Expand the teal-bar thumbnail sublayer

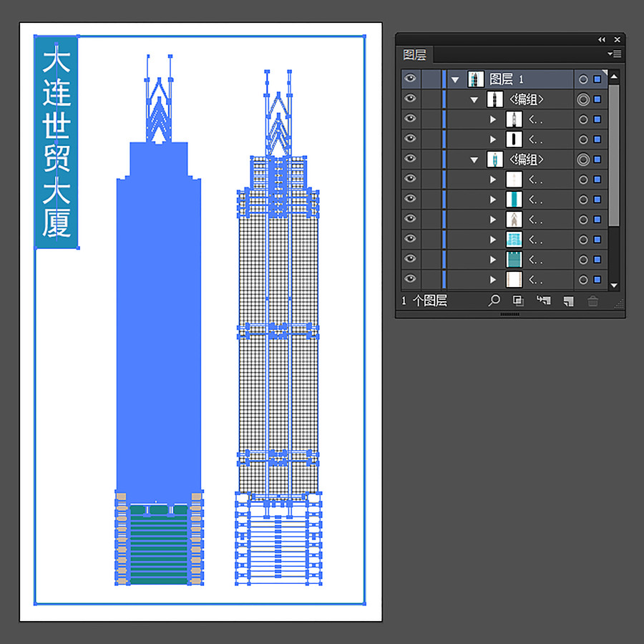[493, 200]
